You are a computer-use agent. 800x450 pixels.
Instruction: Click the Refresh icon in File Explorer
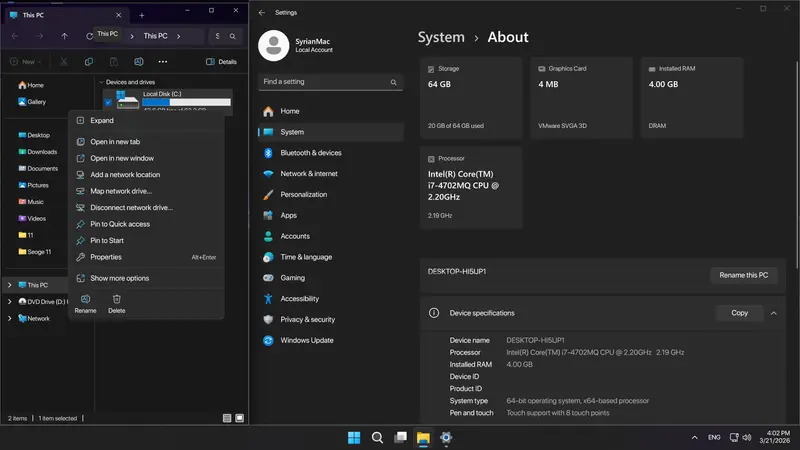tap(89, 36)
